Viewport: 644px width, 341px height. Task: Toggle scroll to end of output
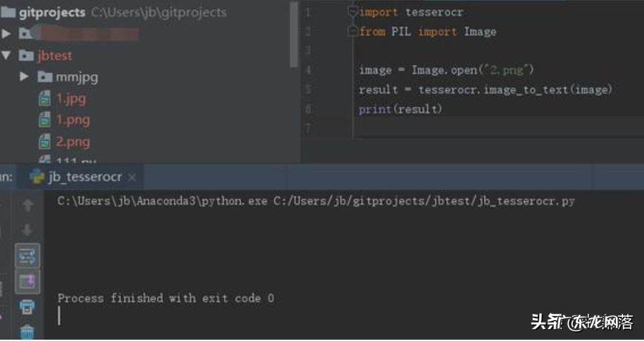tap(27, 281)
